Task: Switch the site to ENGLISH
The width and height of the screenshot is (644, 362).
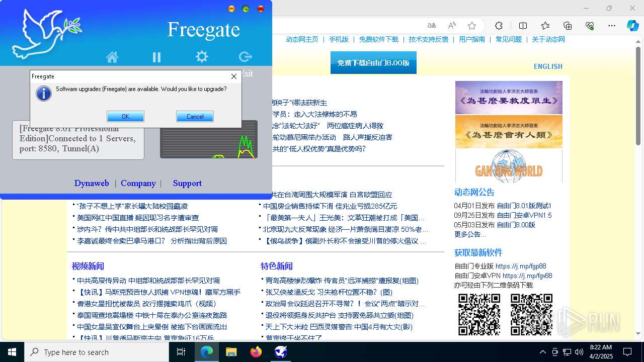Action: [548, 66]
